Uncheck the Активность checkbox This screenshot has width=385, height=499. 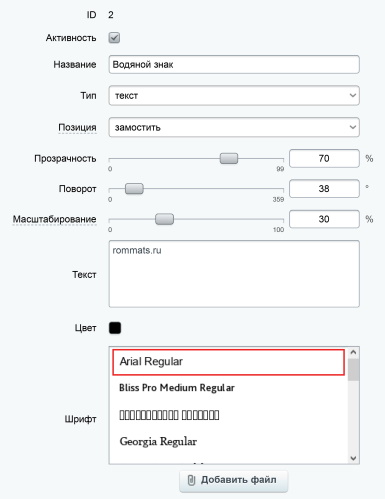(114, 38)
